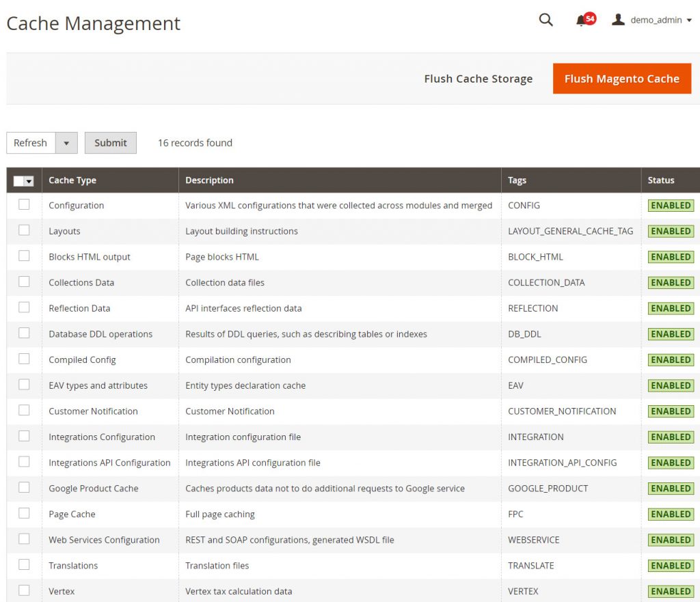Open the notifications bell showing 54 alerts

[x=581, y=20]
